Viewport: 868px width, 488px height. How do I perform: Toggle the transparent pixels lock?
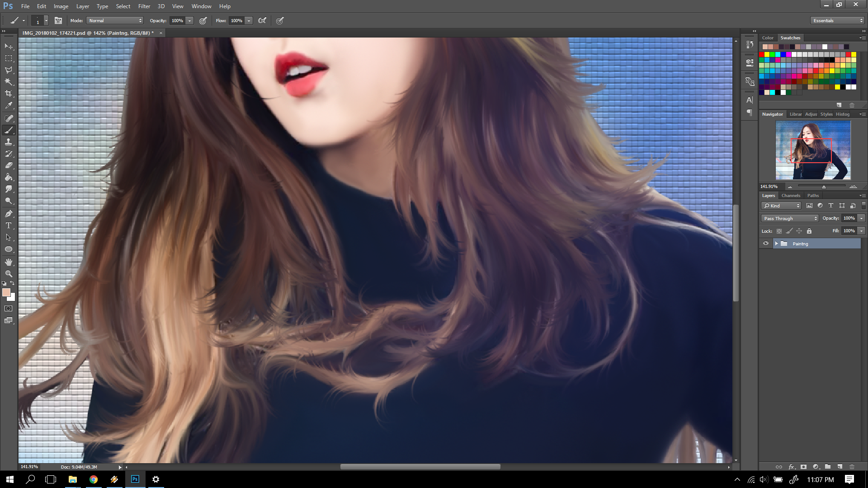click(778, 231)
